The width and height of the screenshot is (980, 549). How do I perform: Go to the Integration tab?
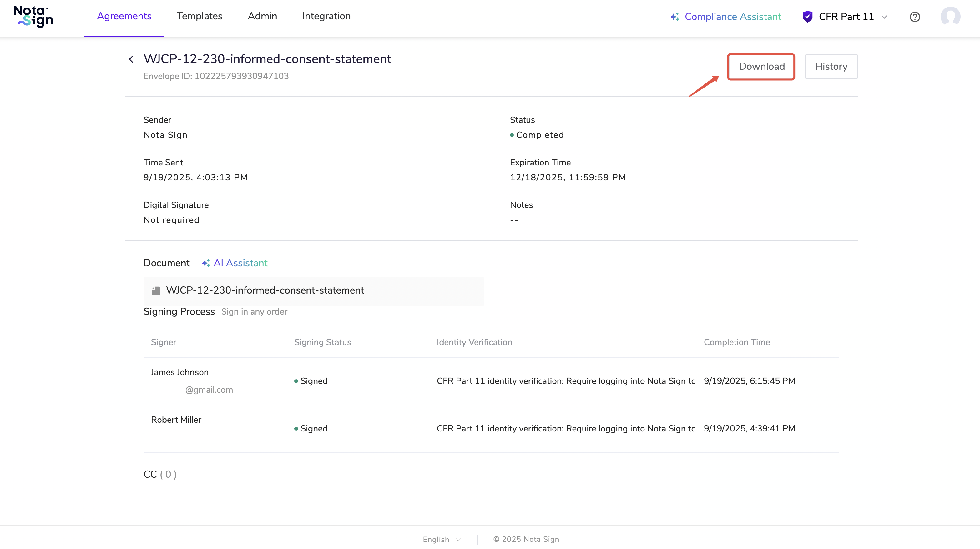click(326, 16)
